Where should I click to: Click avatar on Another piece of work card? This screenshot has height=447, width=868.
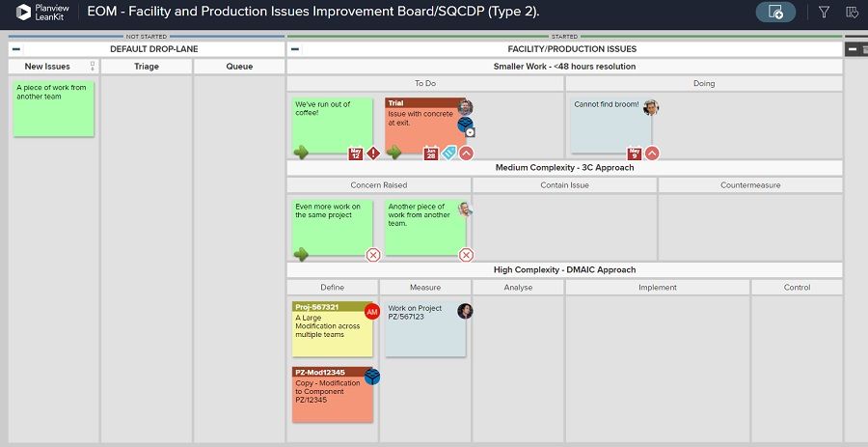465,210
